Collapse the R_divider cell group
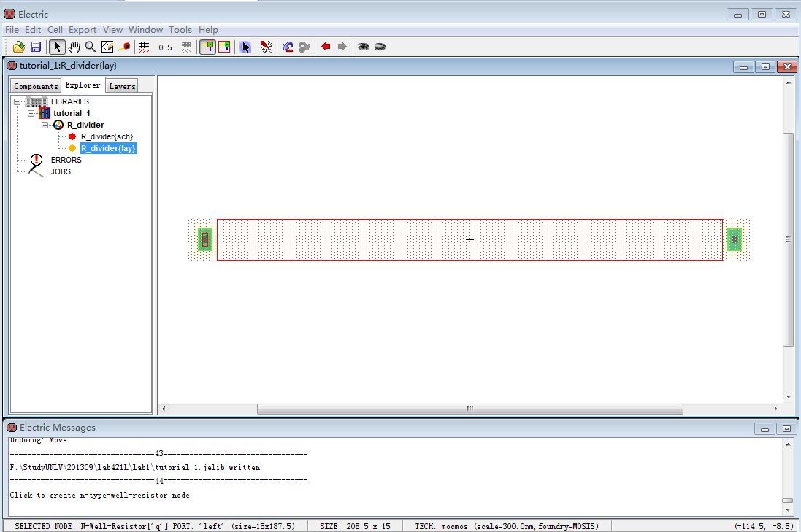 (45, 125)
